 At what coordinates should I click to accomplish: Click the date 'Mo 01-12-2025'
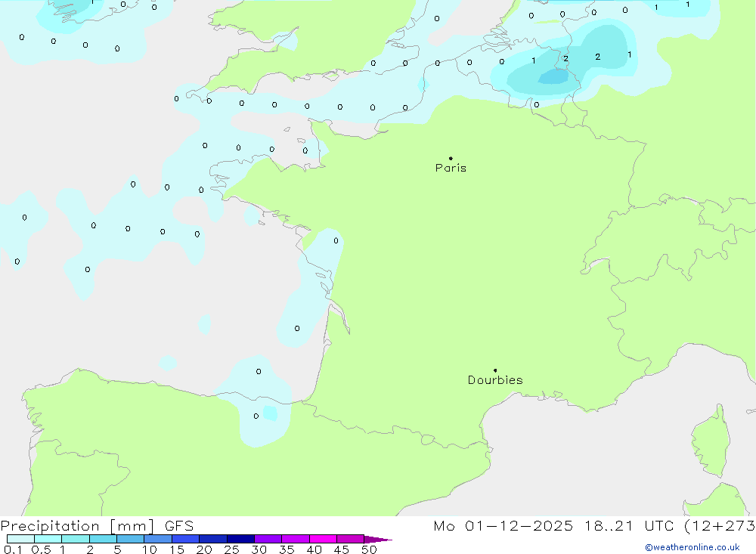[503, 526]
